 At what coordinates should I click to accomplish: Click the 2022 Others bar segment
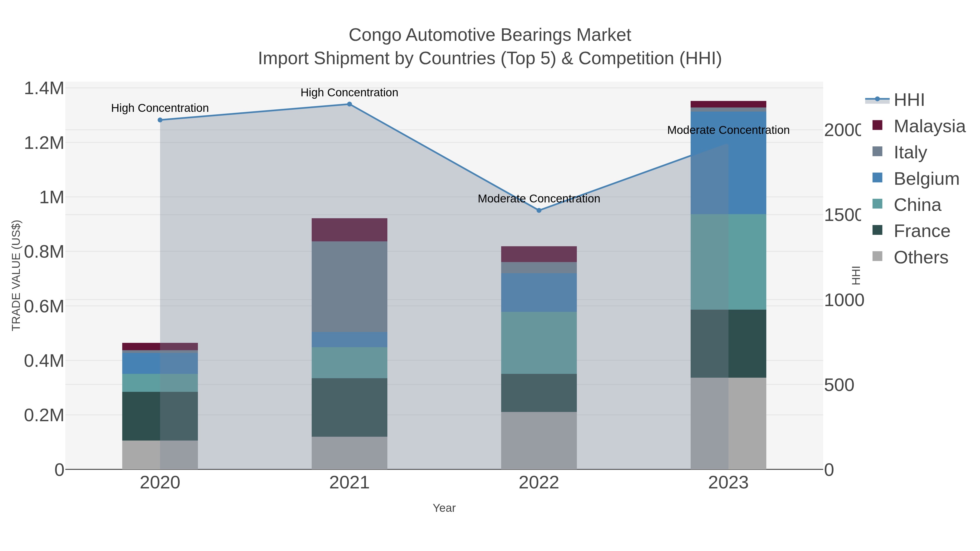point(539,441)
